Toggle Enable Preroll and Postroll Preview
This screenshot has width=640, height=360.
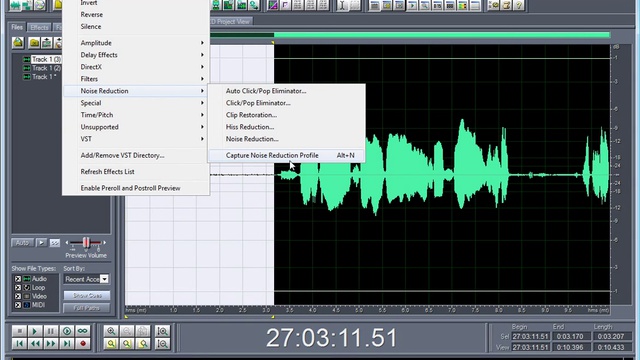(130, 188)
